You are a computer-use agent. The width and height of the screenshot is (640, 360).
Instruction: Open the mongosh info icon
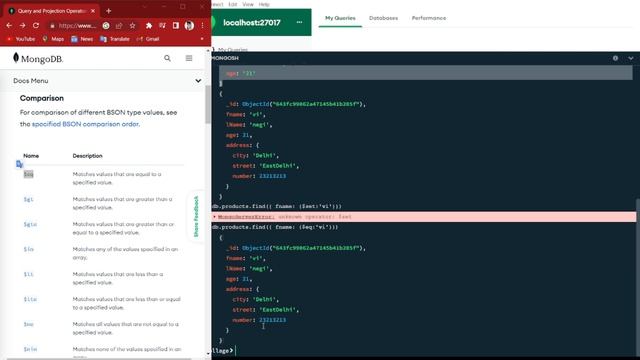point(615,58)
